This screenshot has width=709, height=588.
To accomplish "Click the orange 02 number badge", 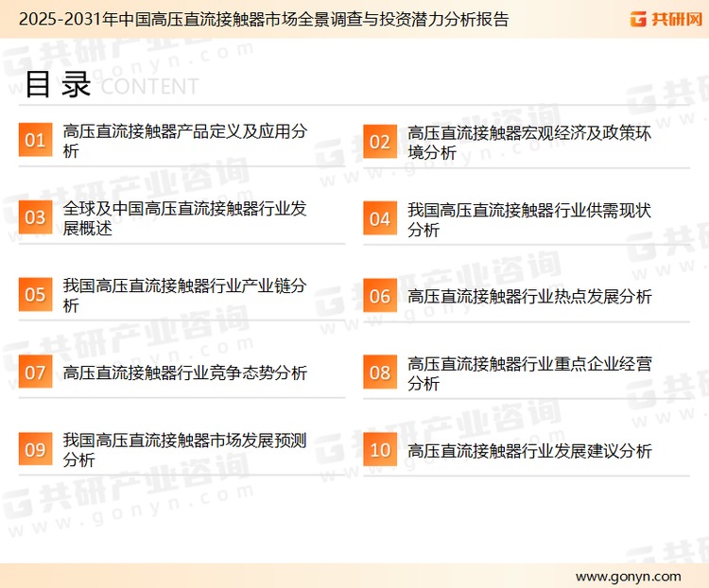I will click(x=380, y=142).
